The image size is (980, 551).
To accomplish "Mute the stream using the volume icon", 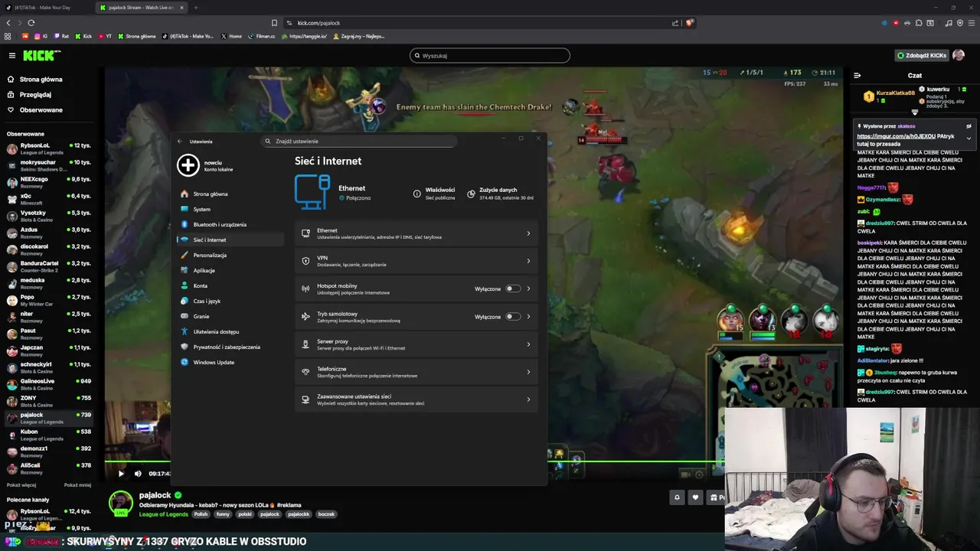I will coord(138,473).
